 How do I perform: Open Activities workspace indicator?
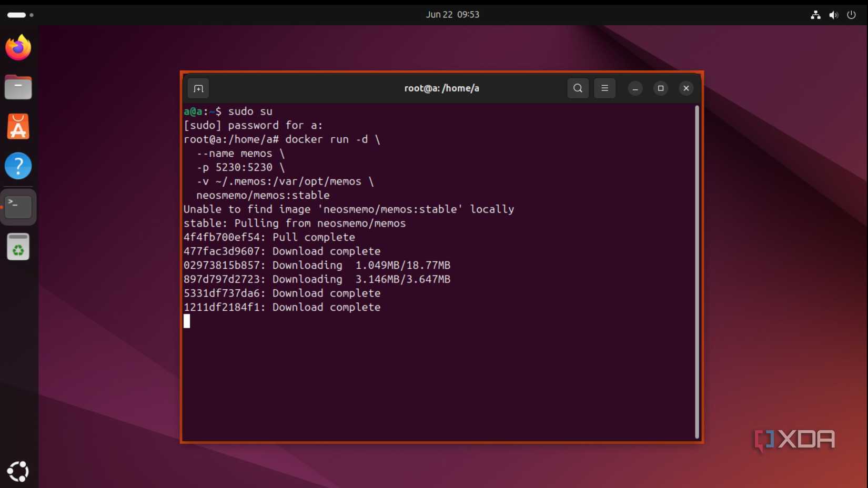pyautogui.click(x=20, y=15)
